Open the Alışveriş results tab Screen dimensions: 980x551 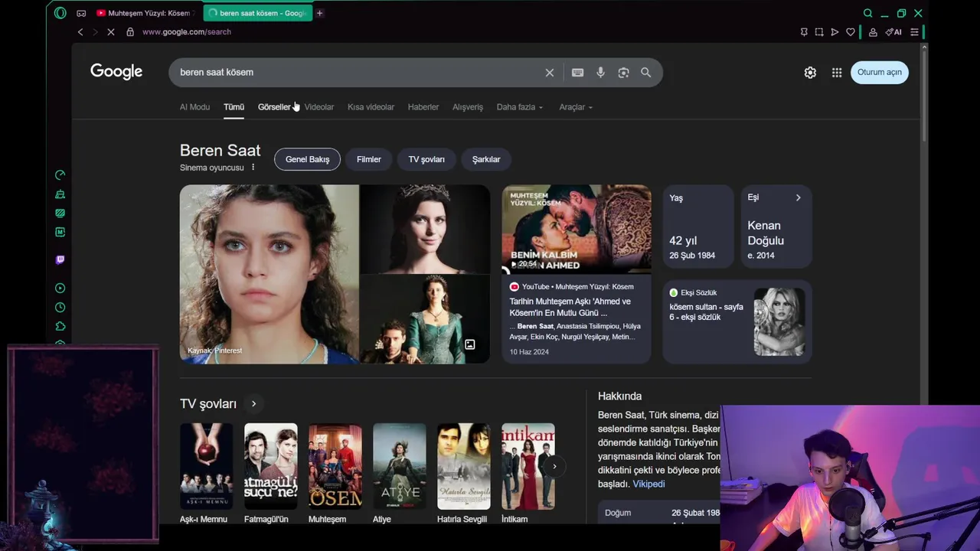468,107
